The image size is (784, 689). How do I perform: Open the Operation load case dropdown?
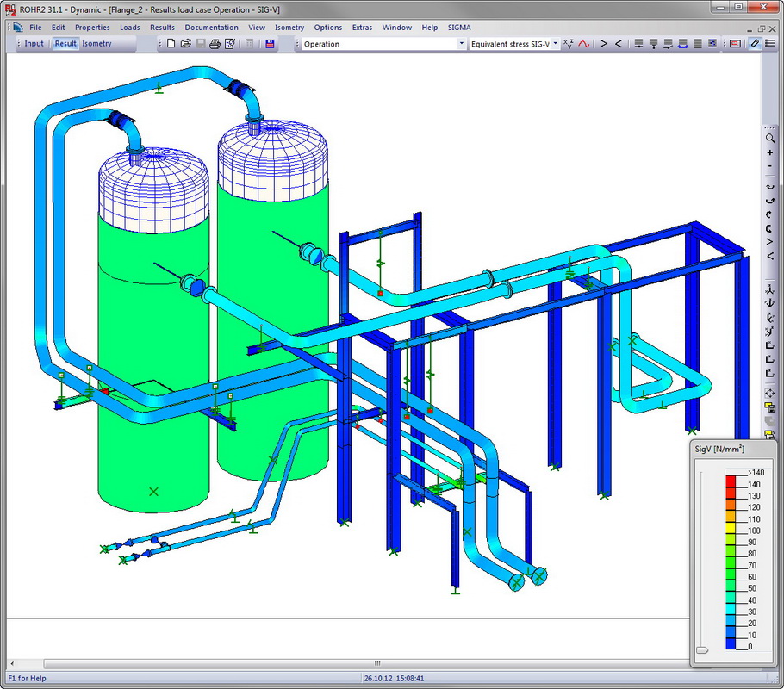point(462,43)
